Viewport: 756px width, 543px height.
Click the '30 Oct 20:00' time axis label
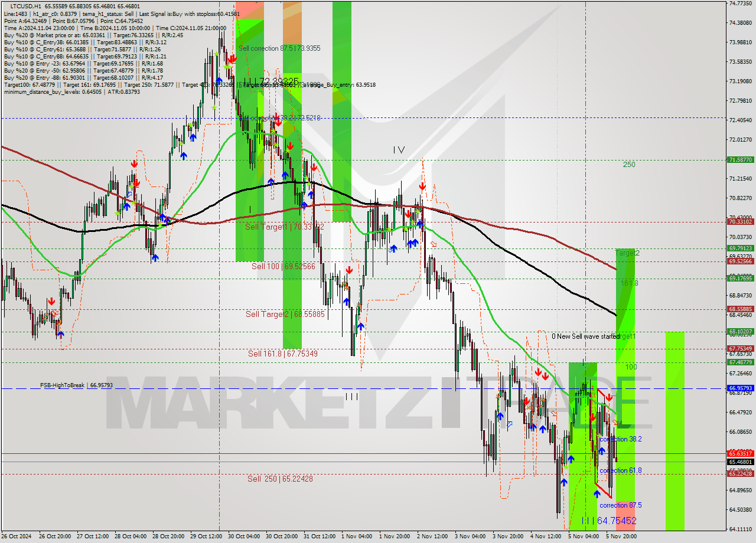(x=281, y=537)
